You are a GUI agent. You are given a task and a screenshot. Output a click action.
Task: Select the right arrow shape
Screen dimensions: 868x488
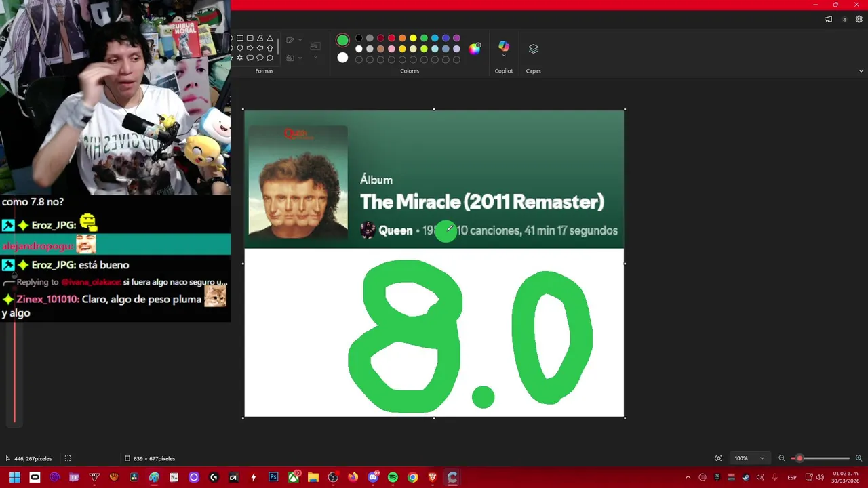(250, 48)
